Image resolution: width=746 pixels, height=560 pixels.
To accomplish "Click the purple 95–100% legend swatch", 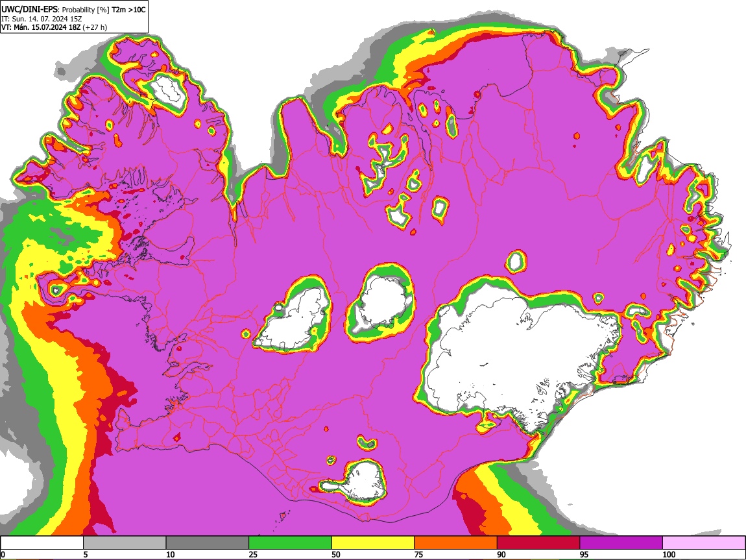I will coord(621,543).
